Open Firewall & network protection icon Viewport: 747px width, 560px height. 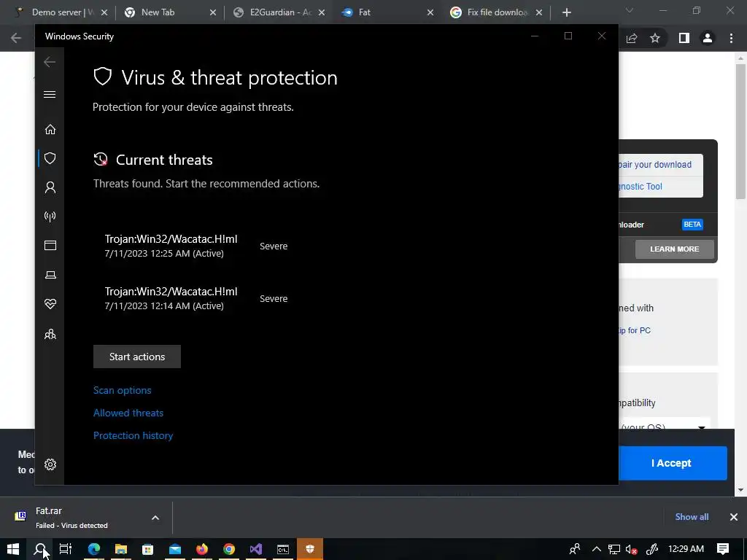(50, 217)
